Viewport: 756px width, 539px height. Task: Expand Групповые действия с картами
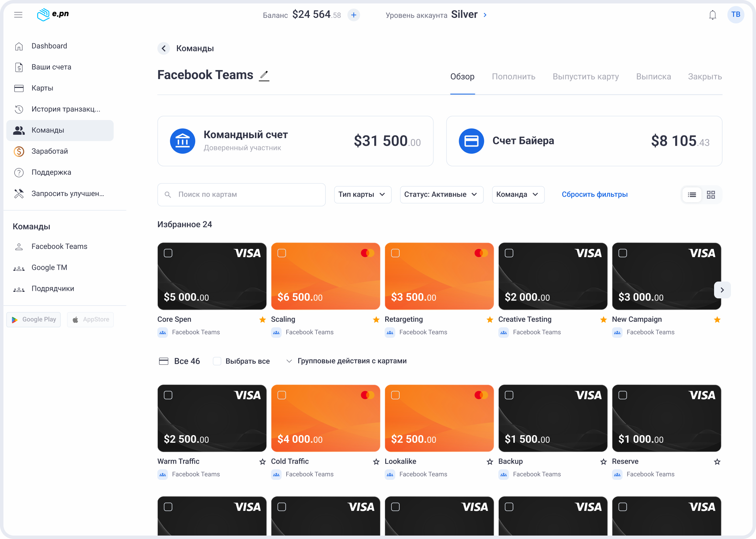pyautogui.click(x=347, y=361)
